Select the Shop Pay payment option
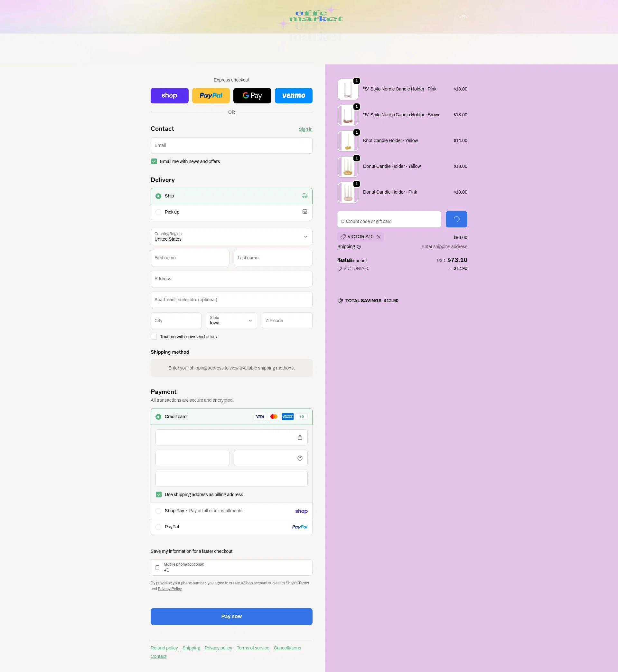 [x=158, y=511]
